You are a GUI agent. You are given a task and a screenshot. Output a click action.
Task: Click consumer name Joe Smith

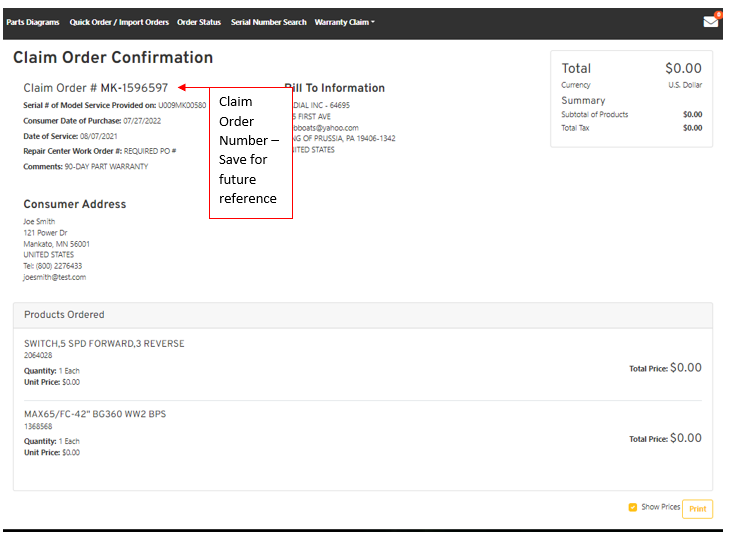click(x=39, y=221)
